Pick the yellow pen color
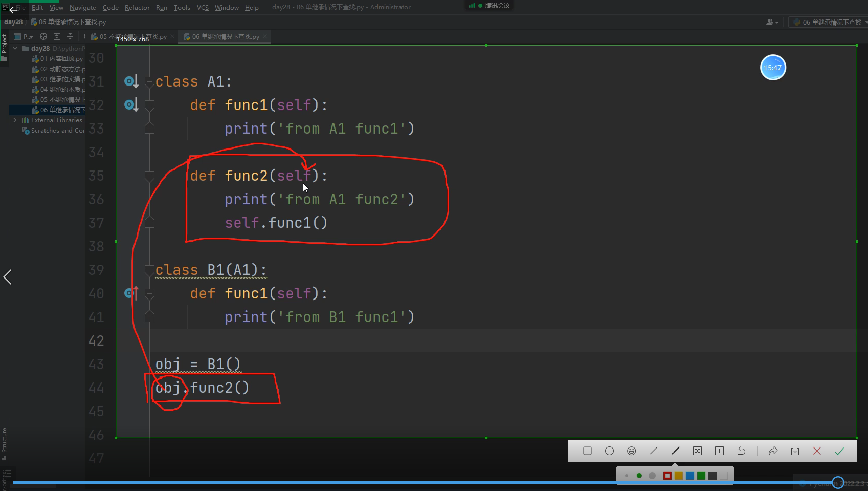 tap(679, 476)
